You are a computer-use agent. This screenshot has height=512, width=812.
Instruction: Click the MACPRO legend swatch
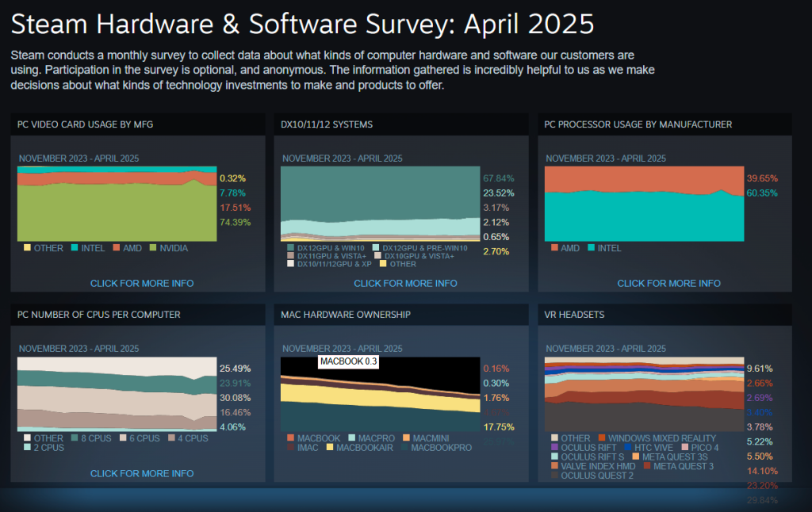pyautogui.click(x=352, y=437)
